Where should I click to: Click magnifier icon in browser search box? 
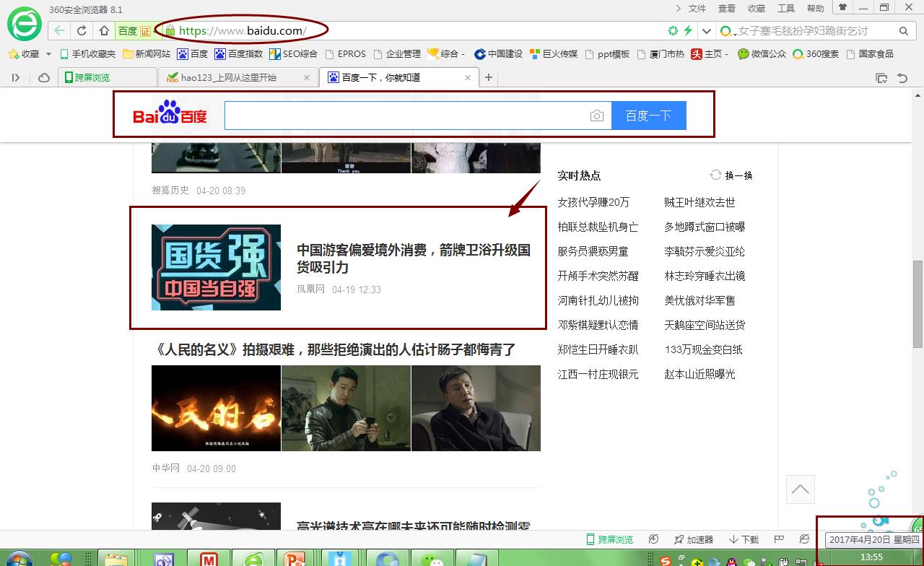tap(903, 31)
